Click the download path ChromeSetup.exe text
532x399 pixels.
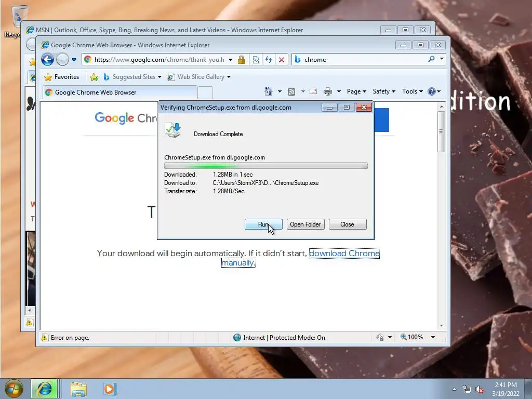coord(265,183)
